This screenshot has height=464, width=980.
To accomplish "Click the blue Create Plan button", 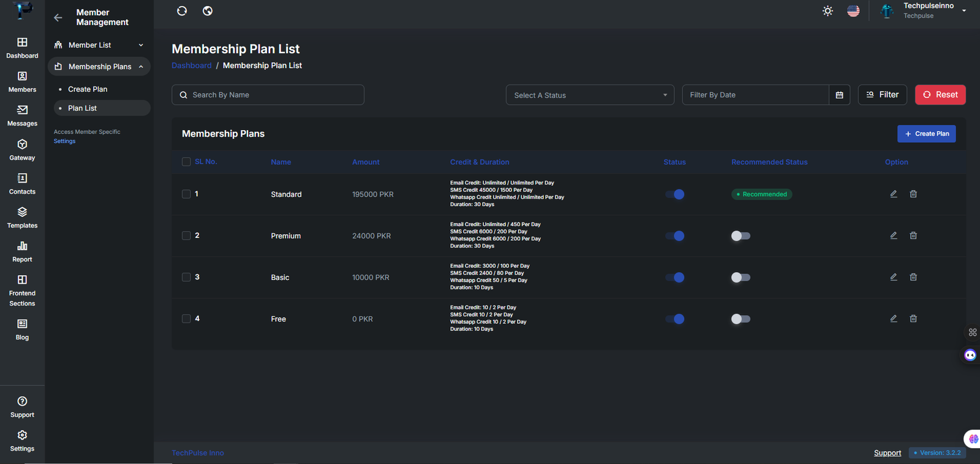I will tap(926, 134).
